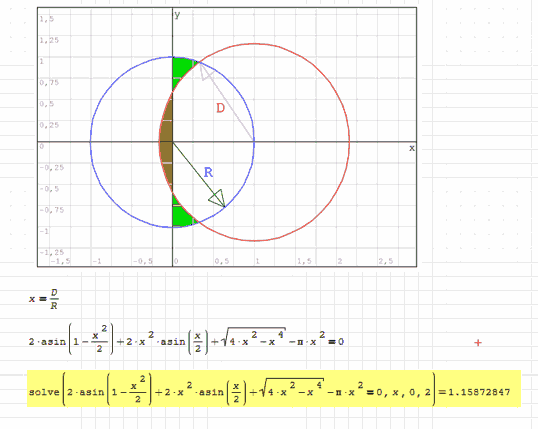
Task: Click the brown shaded lens region
Action: point(167,141)
